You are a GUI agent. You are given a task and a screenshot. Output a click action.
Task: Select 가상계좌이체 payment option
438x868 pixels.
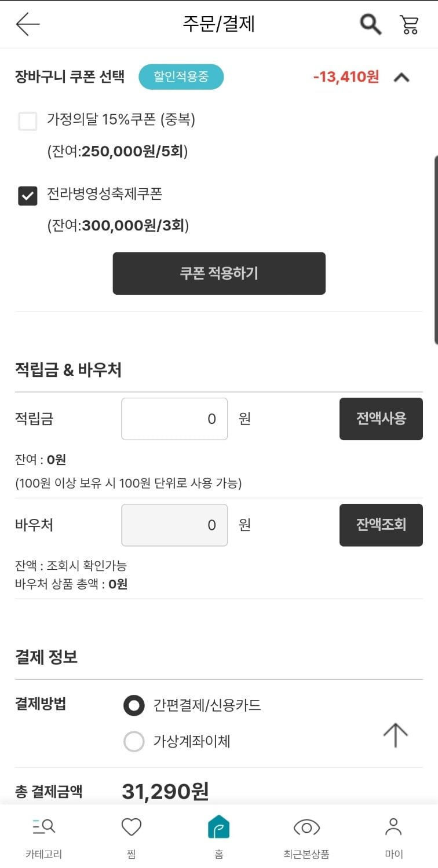[134, 741]
